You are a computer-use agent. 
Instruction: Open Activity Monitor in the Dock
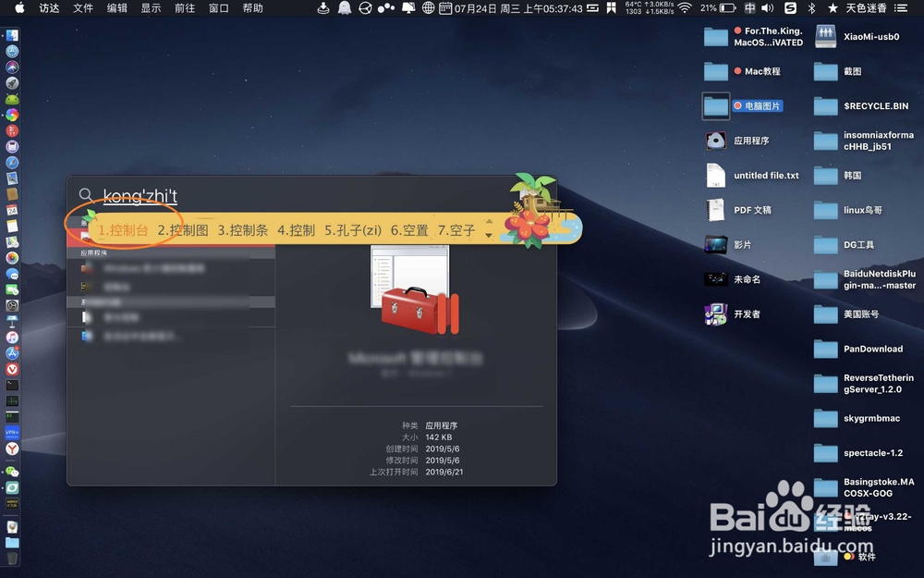pyautogui.click(x=12, y=401)
